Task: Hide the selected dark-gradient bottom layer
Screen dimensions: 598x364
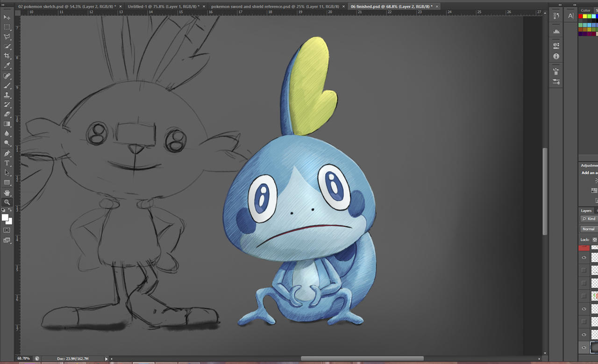Action: pyautogui.click(x=584, y=348)
